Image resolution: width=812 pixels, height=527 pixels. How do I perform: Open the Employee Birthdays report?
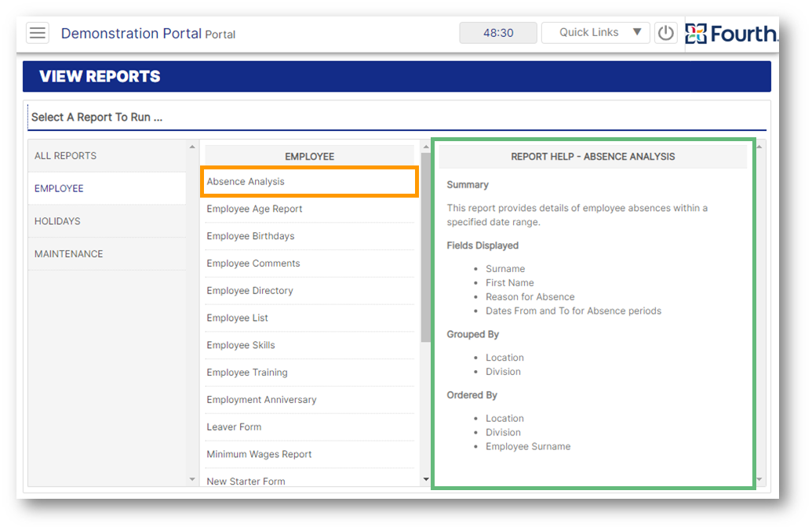(x=309, y=236)
